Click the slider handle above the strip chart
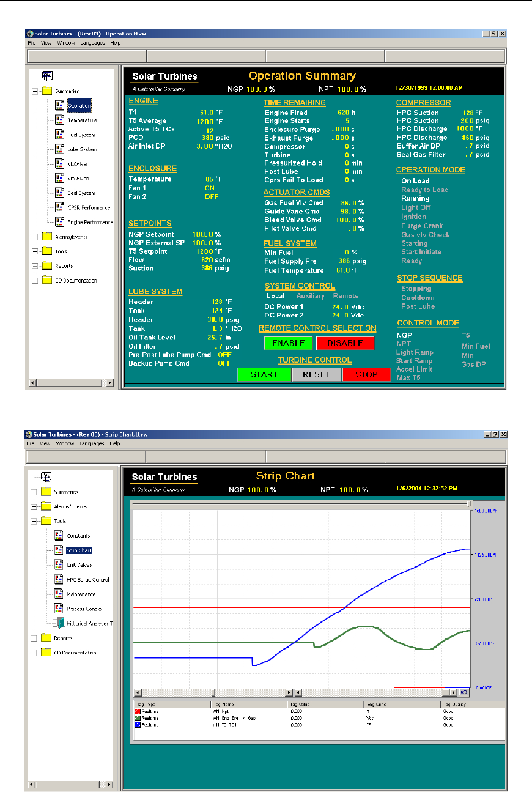Viewport: 532px width, 792px height. pos(468,504)
